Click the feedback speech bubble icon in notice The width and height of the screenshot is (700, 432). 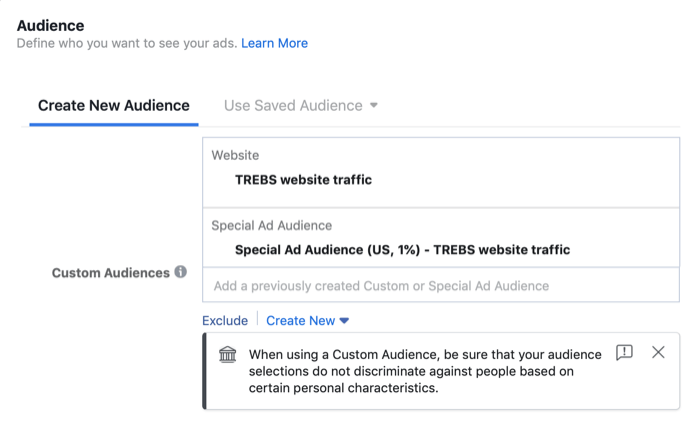624,352
